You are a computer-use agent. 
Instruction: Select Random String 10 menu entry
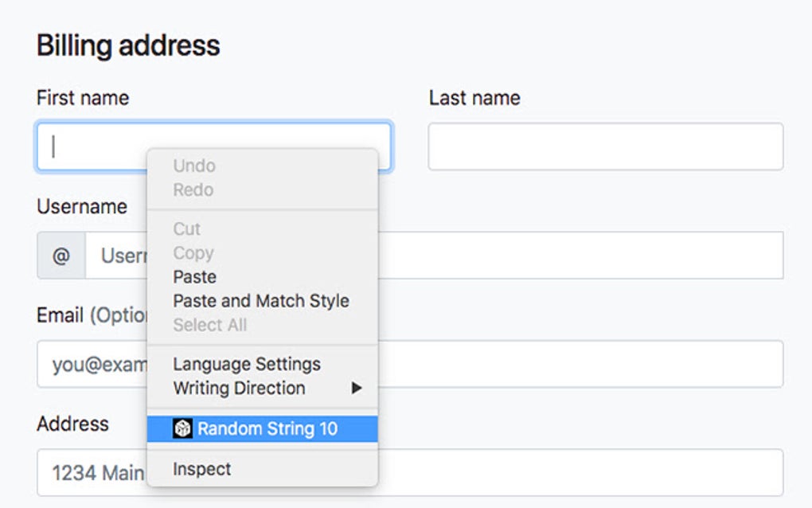(x=267, y=428)
